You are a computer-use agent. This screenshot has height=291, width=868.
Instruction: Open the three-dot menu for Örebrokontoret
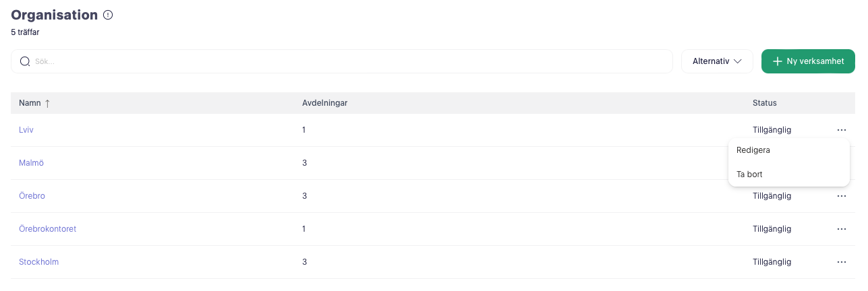[x=841, y=229]
